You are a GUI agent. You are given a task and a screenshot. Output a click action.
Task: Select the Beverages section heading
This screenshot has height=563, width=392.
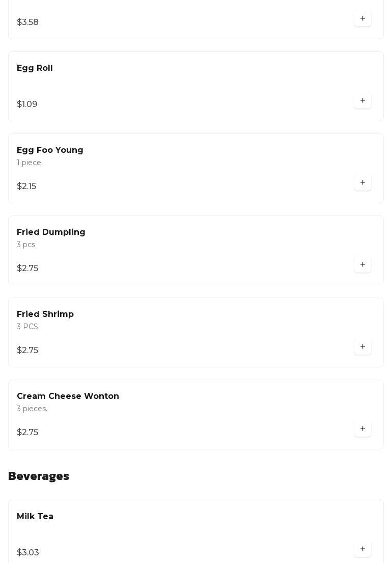[39, 476]
